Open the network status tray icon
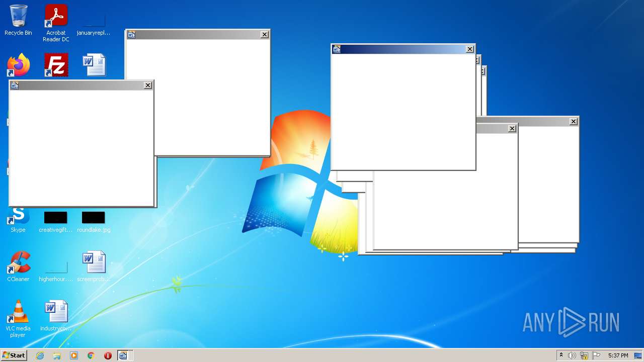Viewport: 644px width, 362px height. [584, 355]
